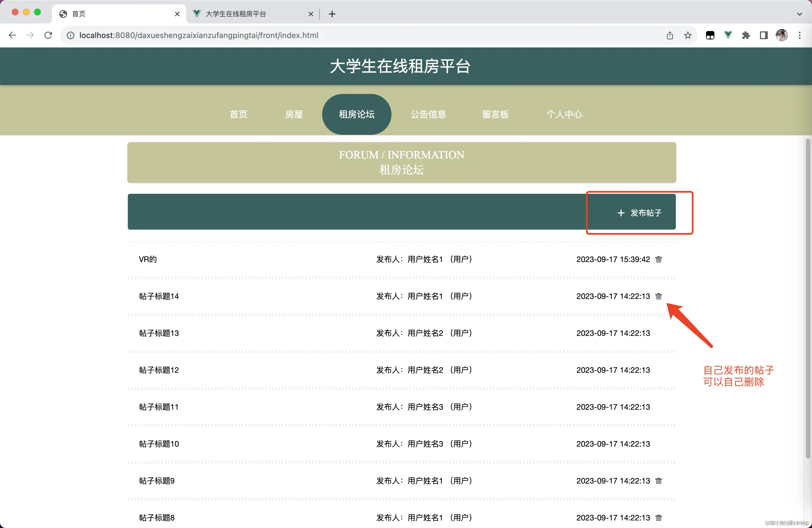812x528 pixels.
Task: Open the Chrome profile avatar menu
Action: pyautogui.click(x=781, y=35)
